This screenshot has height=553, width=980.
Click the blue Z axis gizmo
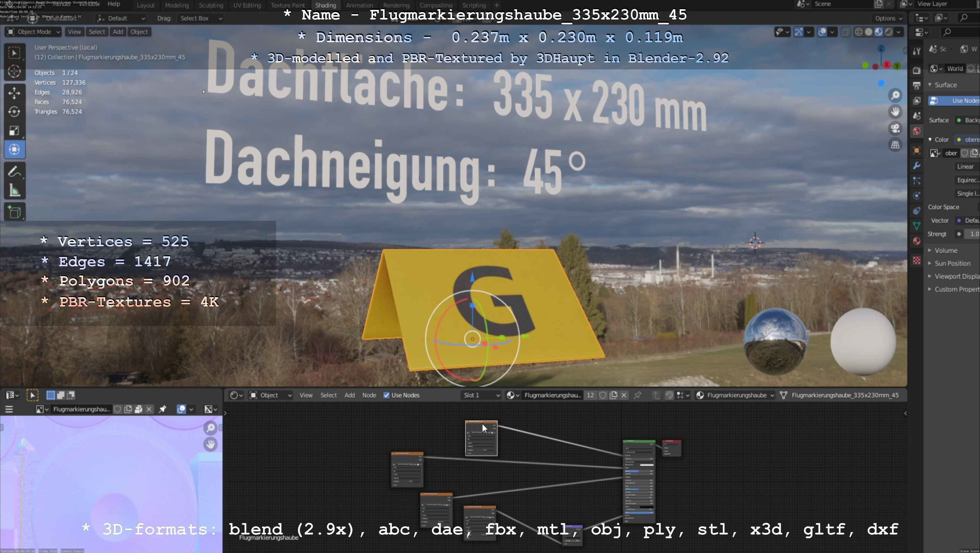[881, 48]
